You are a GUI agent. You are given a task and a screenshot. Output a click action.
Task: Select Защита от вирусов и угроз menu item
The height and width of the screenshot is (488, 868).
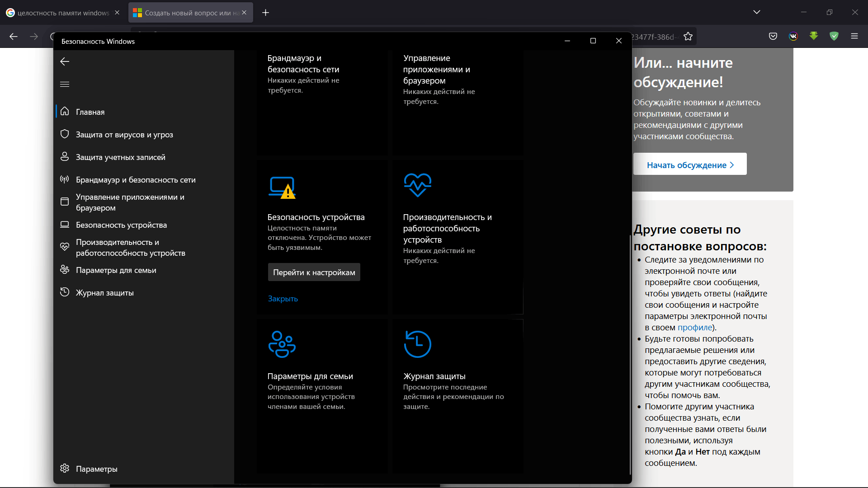144,134
